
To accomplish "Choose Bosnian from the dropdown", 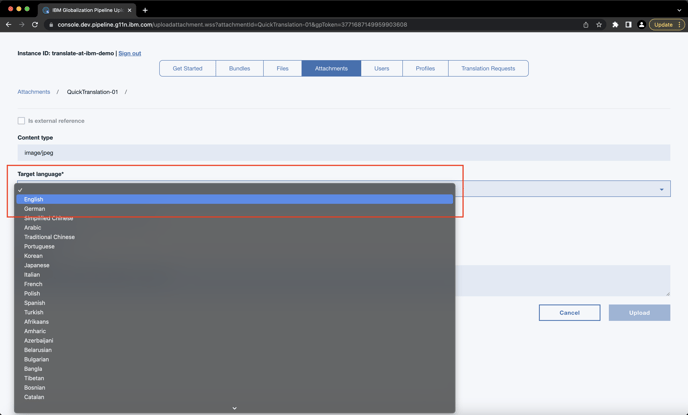I will click(235, 388).
